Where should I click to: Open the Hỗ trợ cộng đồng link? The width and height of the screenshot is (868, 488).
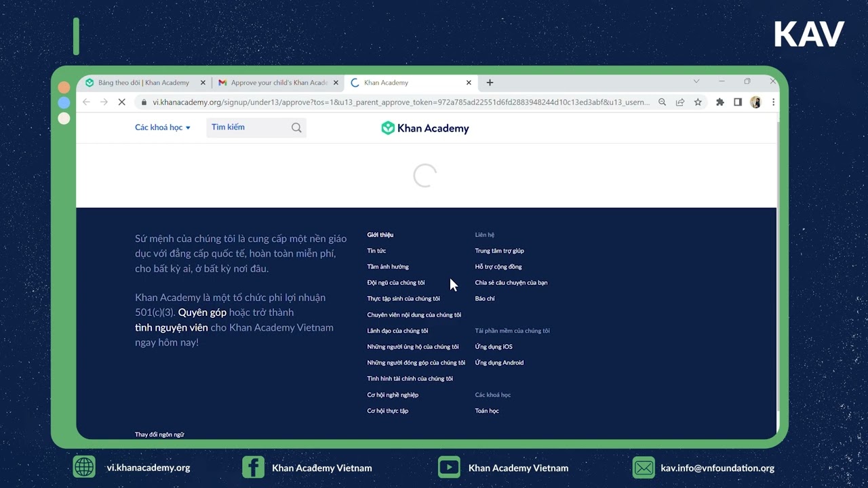click(x=498, y=267)
